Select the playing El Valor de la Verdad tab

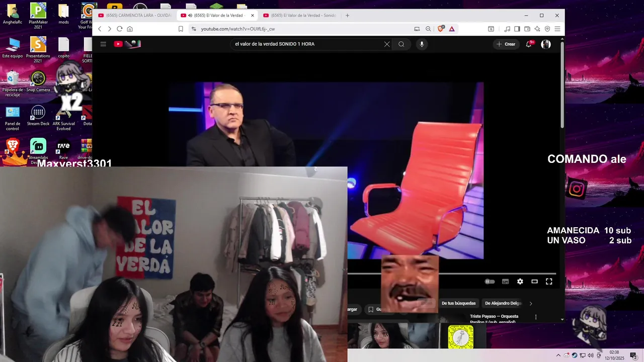tap(216, 16)
